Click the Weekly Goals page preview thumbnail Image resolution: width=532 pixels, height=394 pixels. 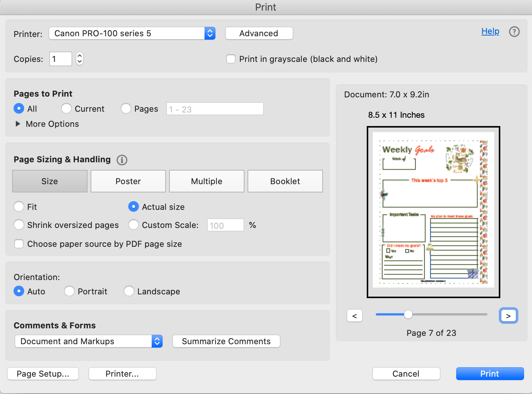pyautogui.click(x=433, y=212)
